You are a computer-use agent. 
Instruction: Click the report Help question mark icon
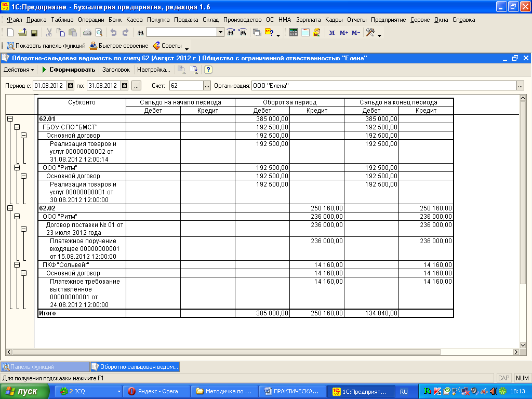(x=208, y=70)
